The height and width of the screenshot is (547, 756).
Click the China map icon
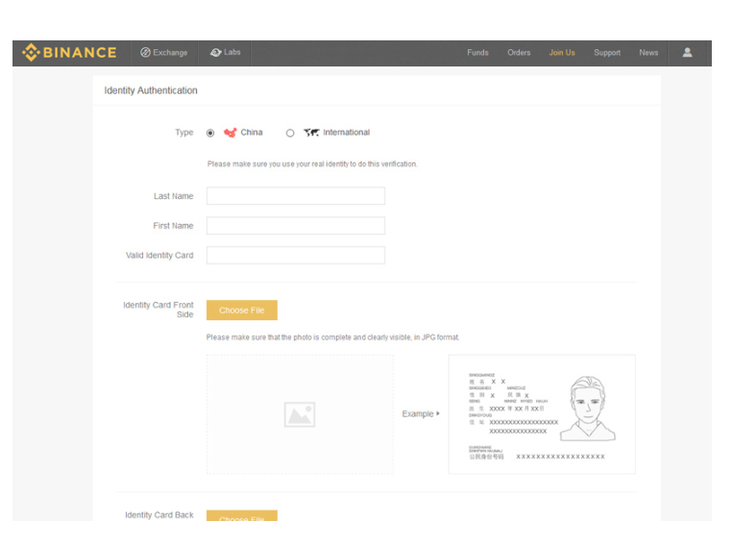coord(230,133)
